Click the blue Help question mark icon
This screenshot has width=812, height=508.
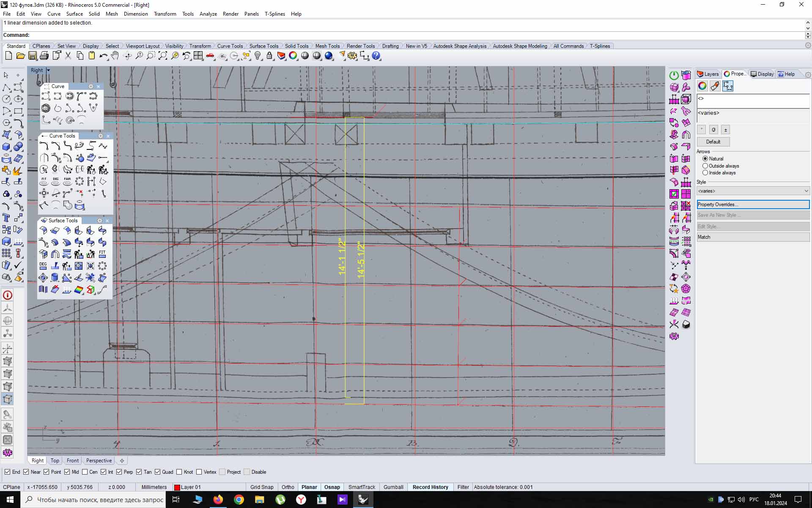pyautogui.click(x=376, y=55)
